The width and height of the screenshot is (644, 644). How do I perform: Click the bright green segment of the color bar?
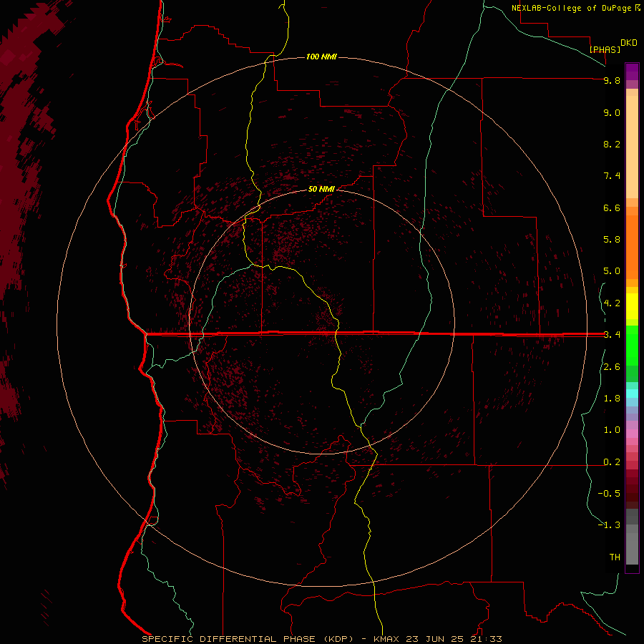click(632, 345)
